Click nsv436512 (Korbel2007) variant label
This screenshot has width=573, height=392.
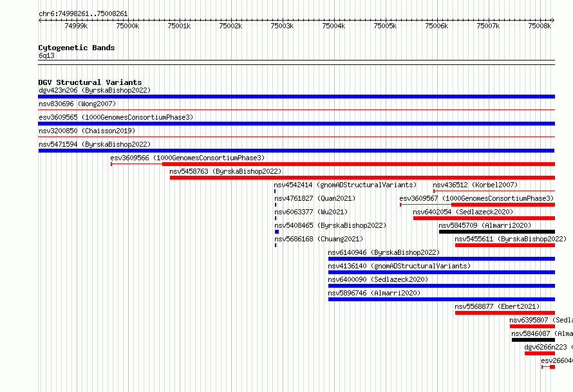click(475, 185)
